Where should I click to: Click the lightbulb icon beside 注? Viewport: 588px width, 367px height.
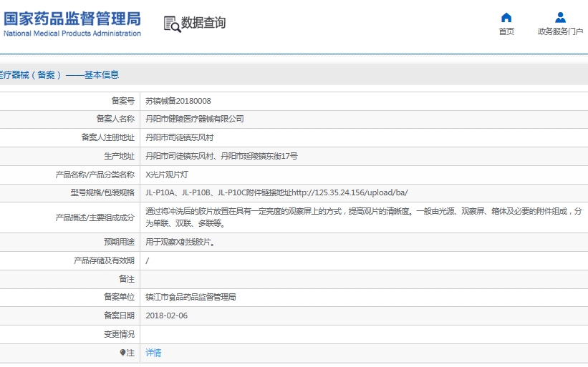(122, 353)
